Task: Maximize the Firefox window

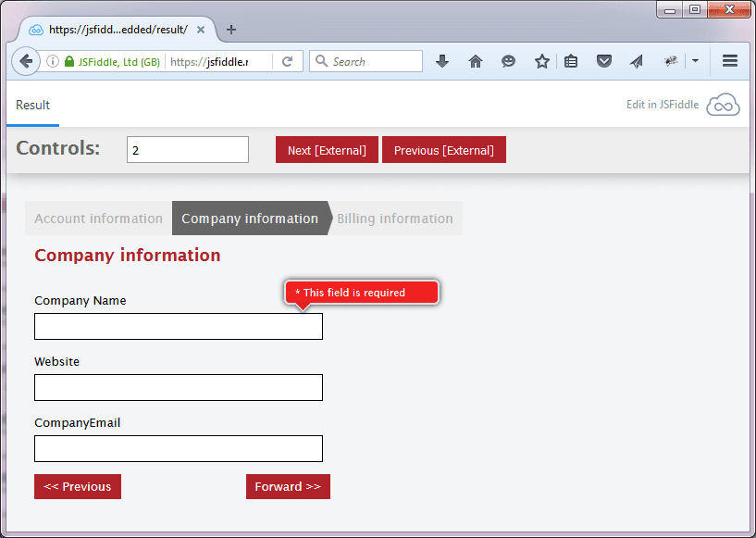Action: pyautogui.click(x=694, y=9)
